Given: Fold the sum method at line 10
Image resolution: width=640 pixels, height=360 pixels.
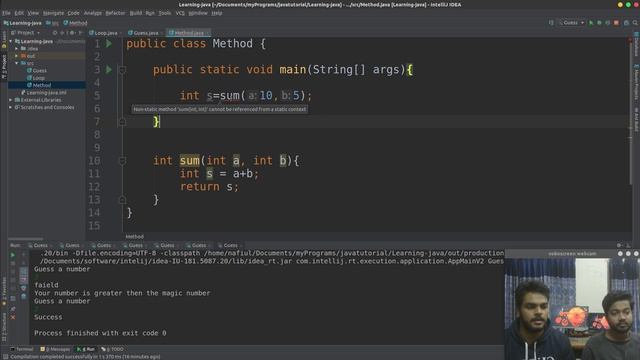Looking at the screenshot, I should [122, 161].
